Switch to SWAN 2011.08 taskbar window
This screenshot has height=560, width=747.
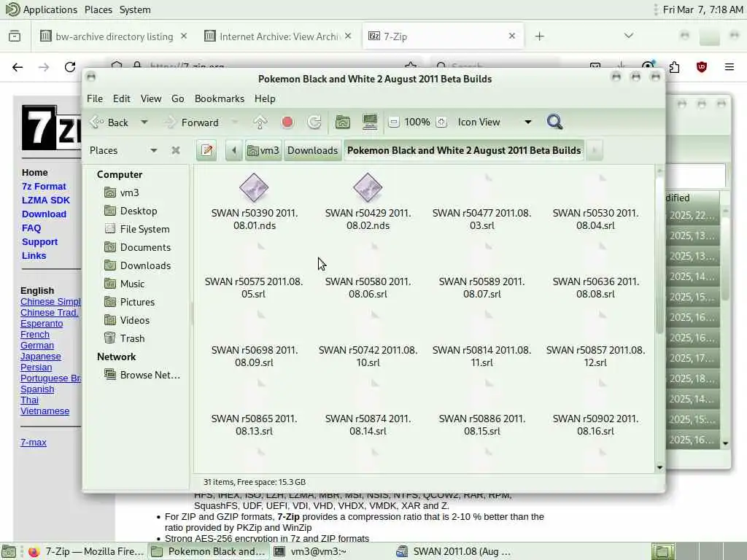[x=454, y=551]
